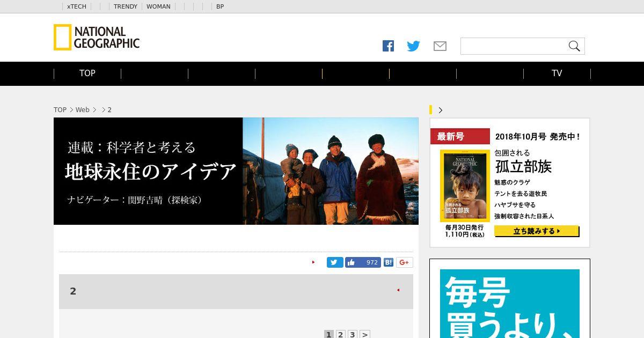Select TOP in main navigation bar

tap(87, 74)
